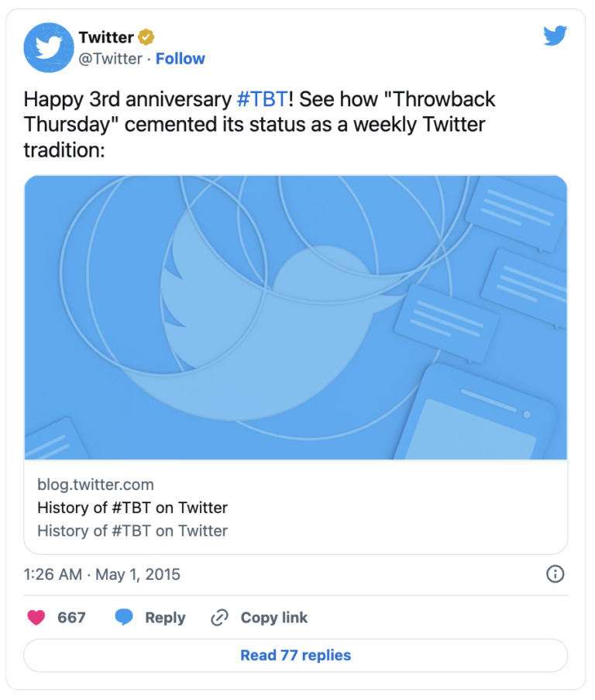Open the @Twitter handle link

[x=110, y=59]
